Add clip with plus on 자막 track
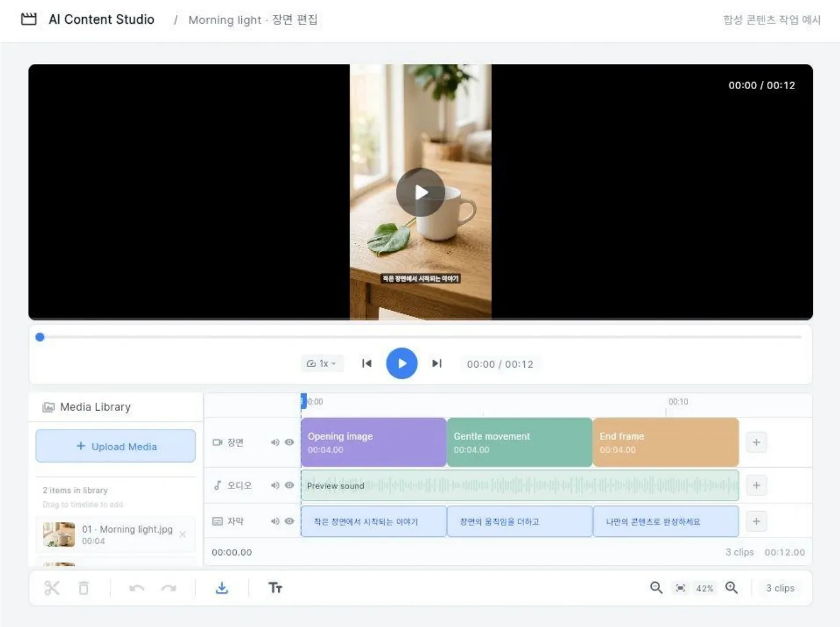The image size is (840, 627). [x=756, y=521]
